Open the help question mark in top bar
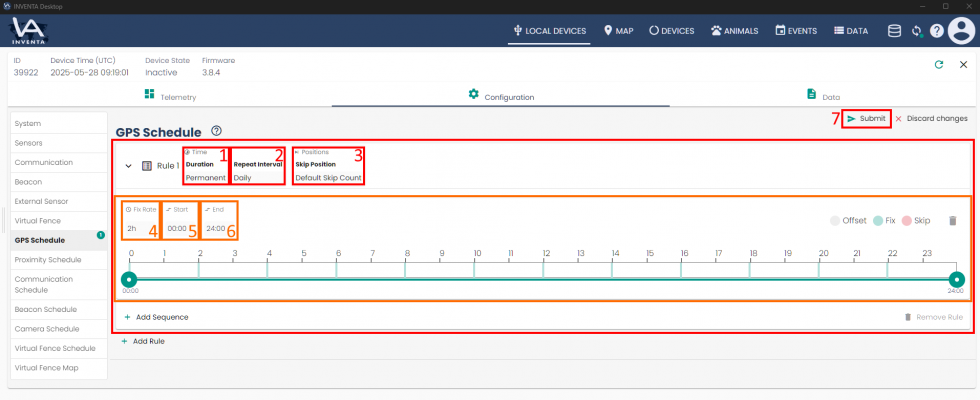980x400 pixels. (x=937, y=31)
